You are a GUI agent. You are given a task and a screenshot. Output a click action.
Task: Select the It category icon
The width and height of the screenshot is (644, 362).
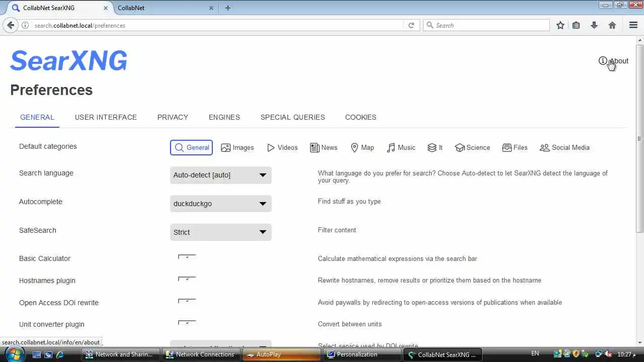[x=432, y=148]
